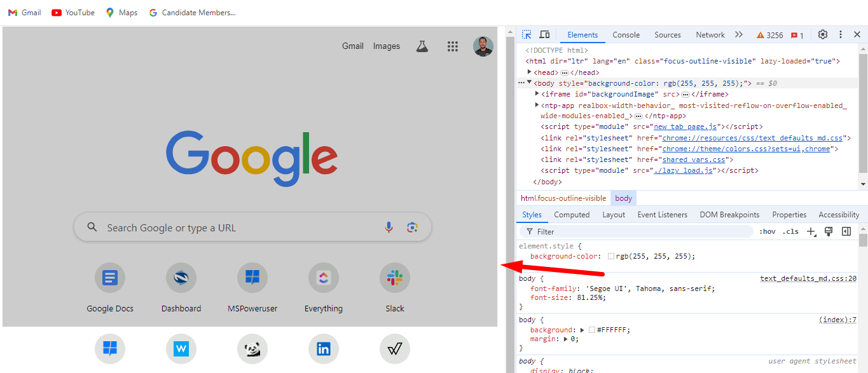Open Search Labs flask icon
The height and width of the screenshot is (373, 868).
pos(422,46)
